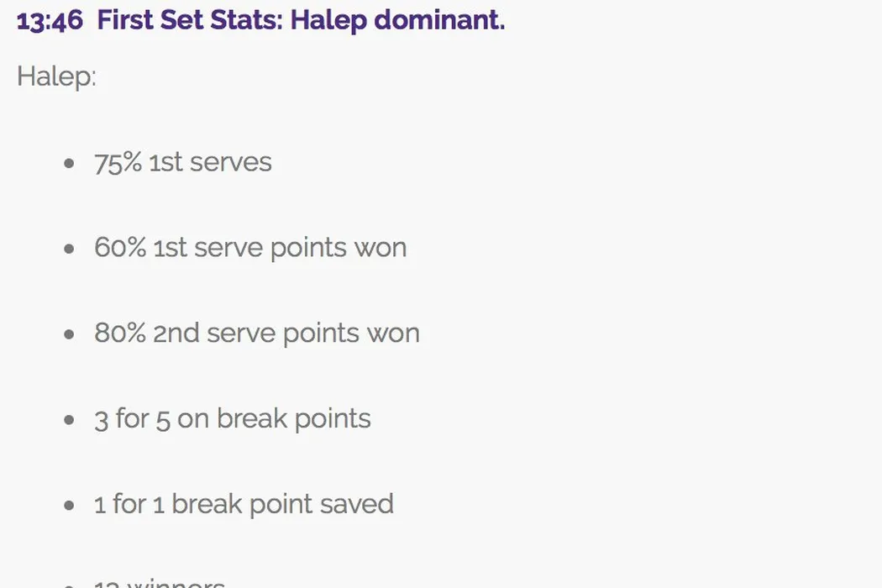
Task: Click the bullet before "1 for 1"
Action: pos(69,505)
